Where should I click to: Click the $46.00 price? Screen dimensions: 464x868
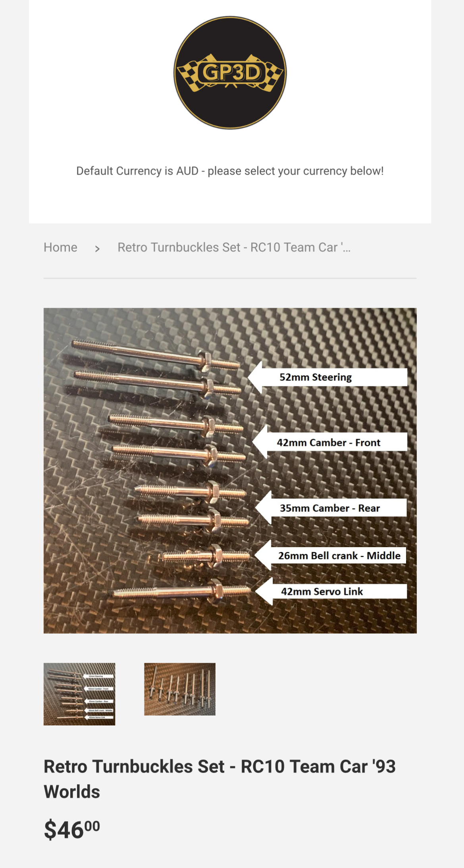point(72,829)
